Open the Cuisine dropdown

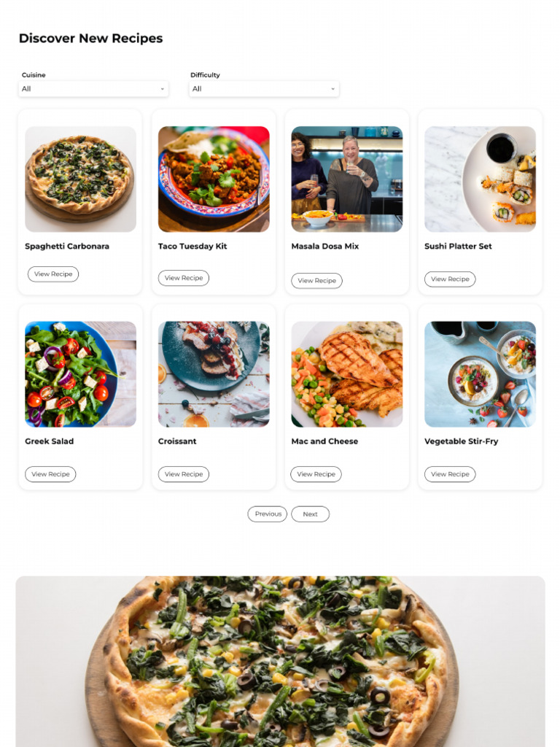tap(93, 88)
